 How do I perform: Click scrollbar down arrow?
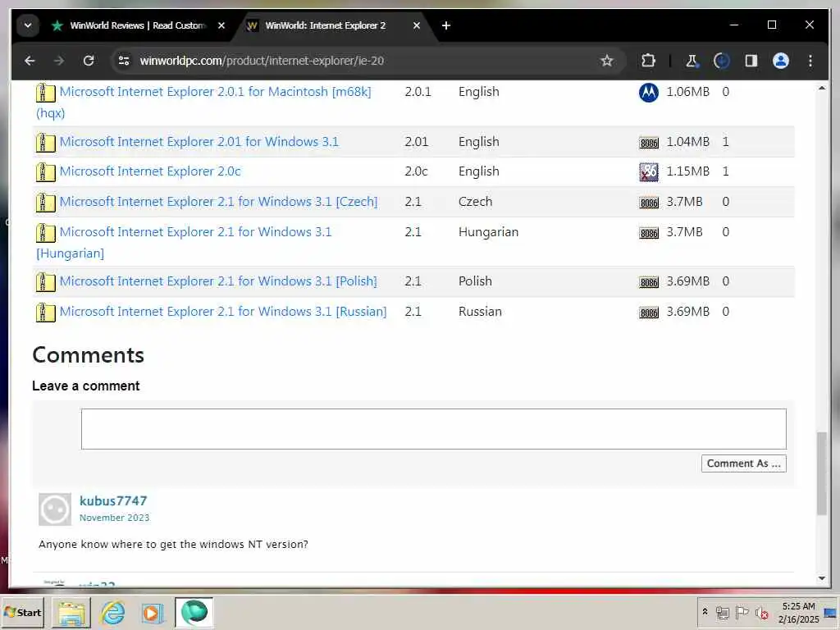click(822, 578)
